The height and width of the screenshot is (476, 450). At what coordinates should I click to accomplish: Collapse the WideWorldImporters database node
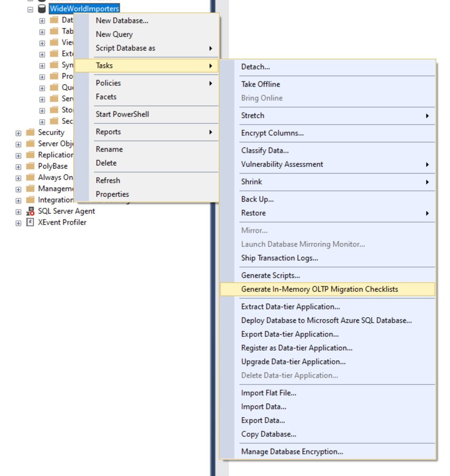pyautogui.click(x=30, y=10)
